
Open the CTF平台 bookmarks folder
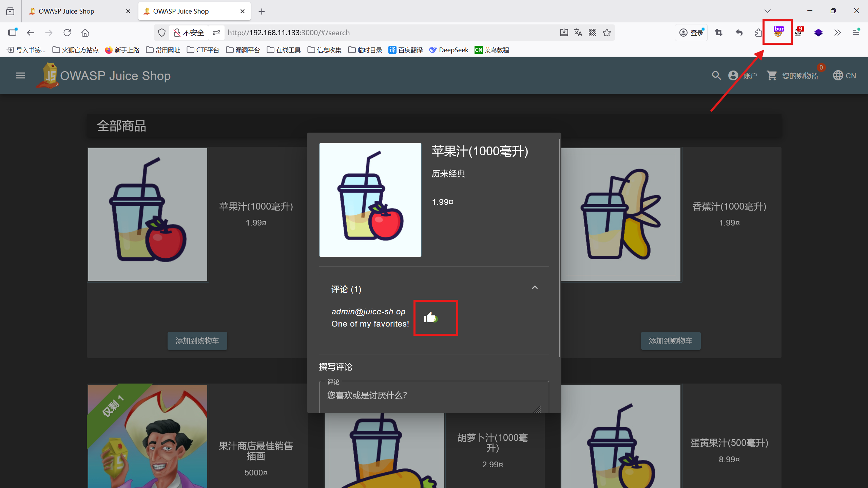coord(203,50)
